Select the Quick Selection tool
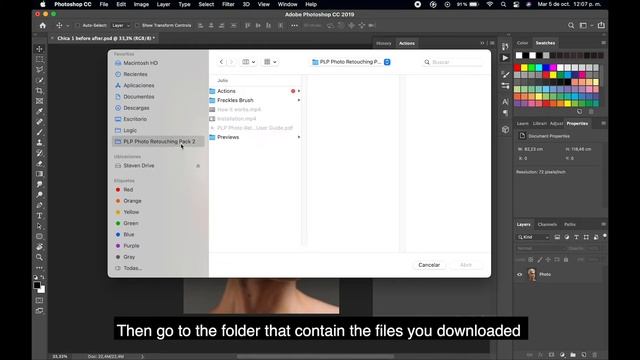The image size is (640, 360). (40, 80)
